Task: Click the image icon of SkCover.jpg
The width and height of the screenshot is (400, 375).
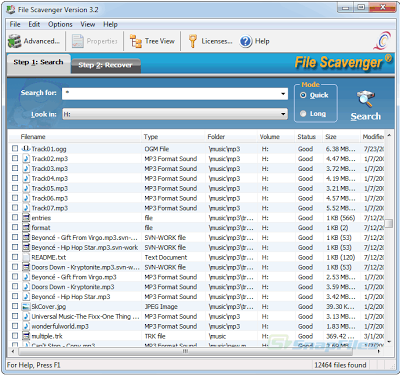Action: click(26, 307)
